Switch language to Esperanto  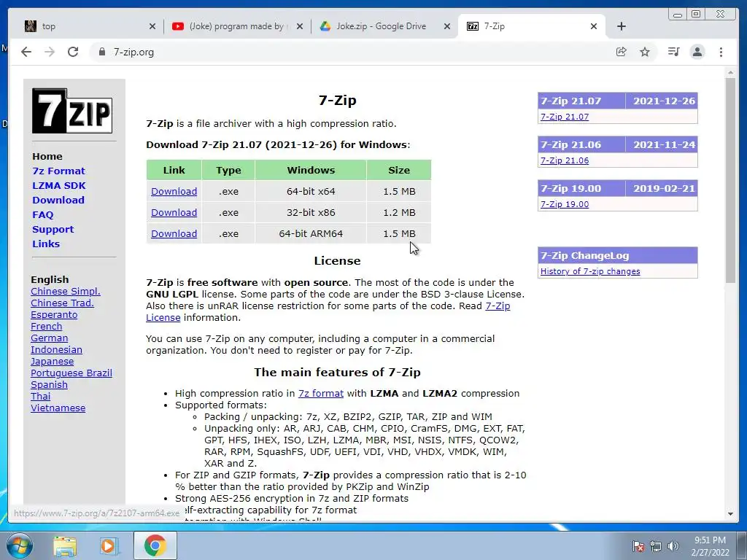(54, 315)
